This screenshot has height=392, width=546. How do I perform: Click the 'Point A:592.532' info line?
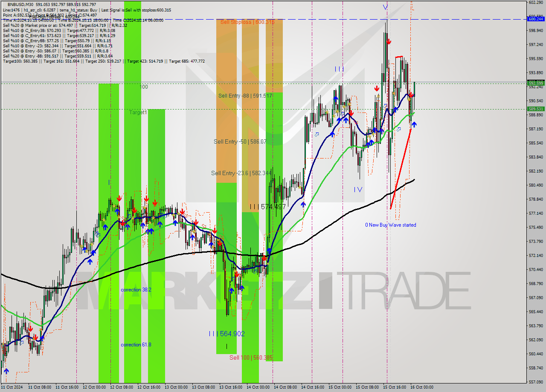[x=50, y=15]
